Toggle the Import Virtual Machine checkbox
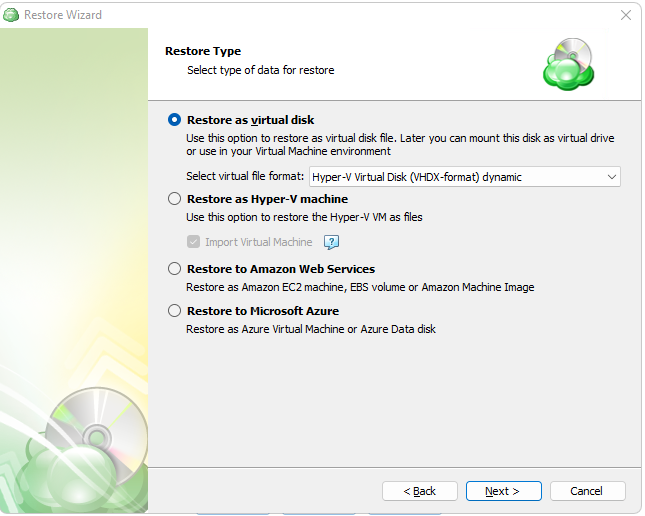This screenshot has width=645, height=516. (x=194, y=242)
